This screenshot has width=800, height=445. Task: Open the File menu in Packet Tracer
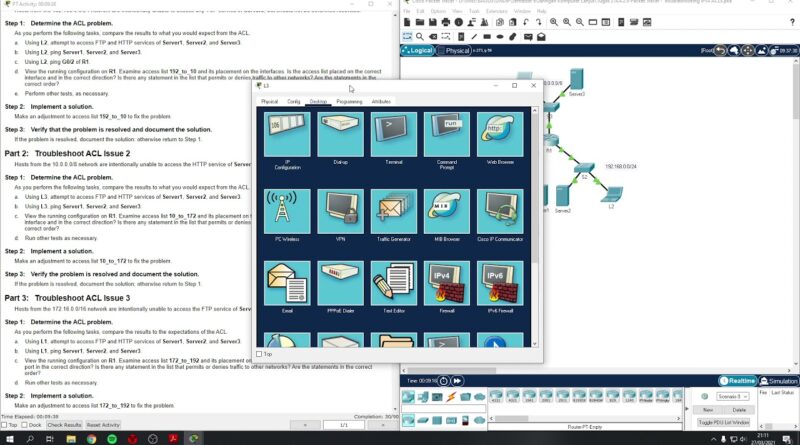coord(407,11)
